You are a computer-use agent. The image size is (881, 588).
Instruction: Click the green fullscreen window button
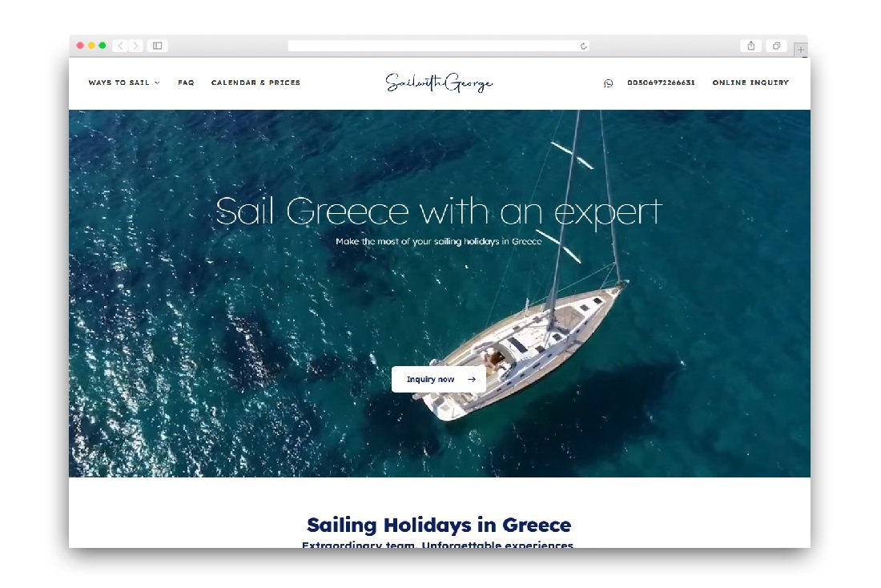[103, 46]
